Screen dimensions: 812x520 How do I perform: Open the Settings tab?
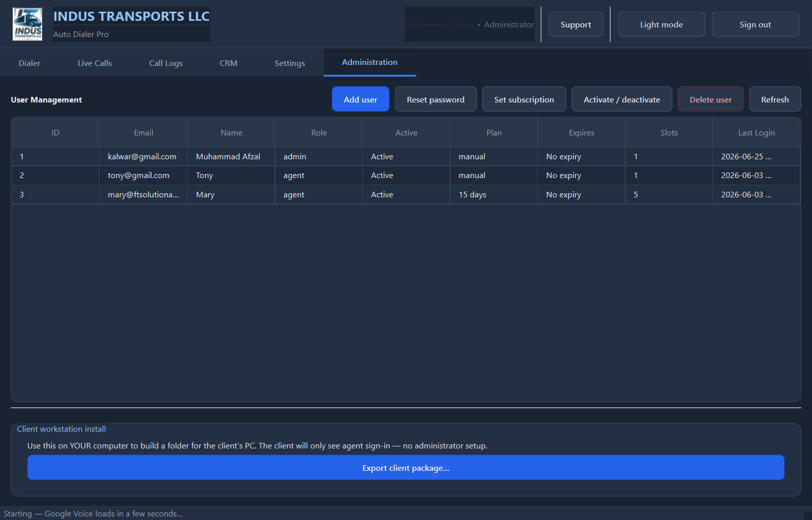click(x=290, y=63)
